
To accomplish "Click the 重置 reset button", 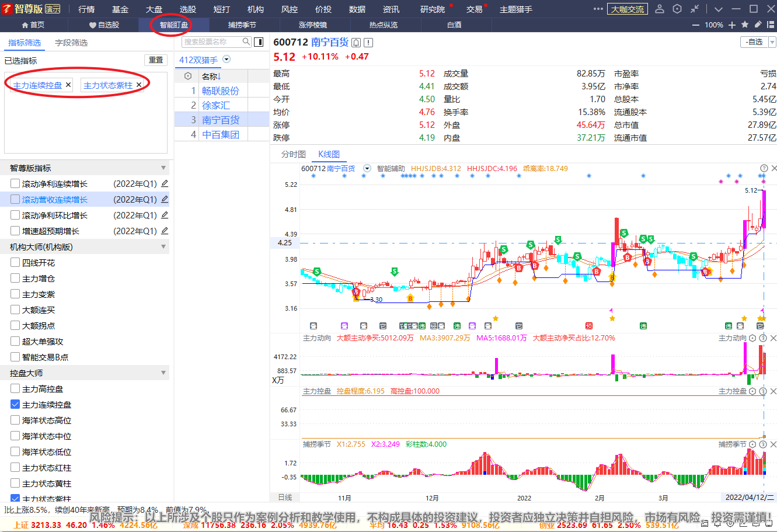I will (x=156, y=60).
